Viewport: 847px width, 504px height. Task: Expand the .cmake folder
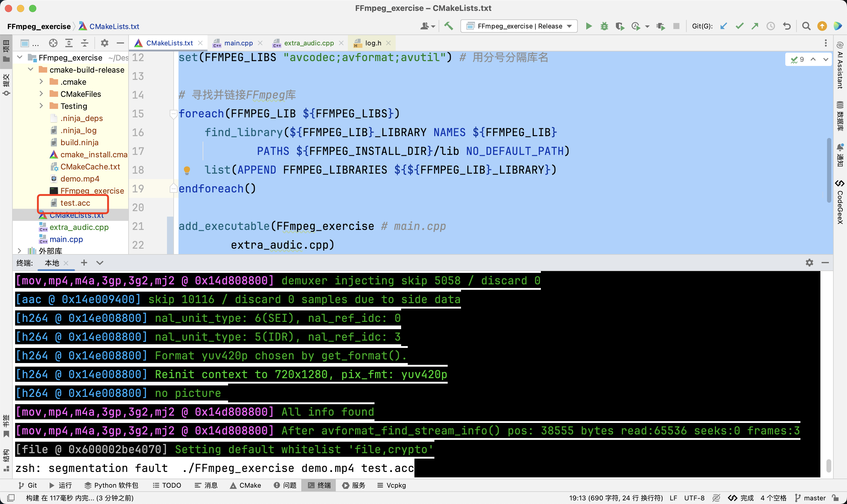(41, 82)
